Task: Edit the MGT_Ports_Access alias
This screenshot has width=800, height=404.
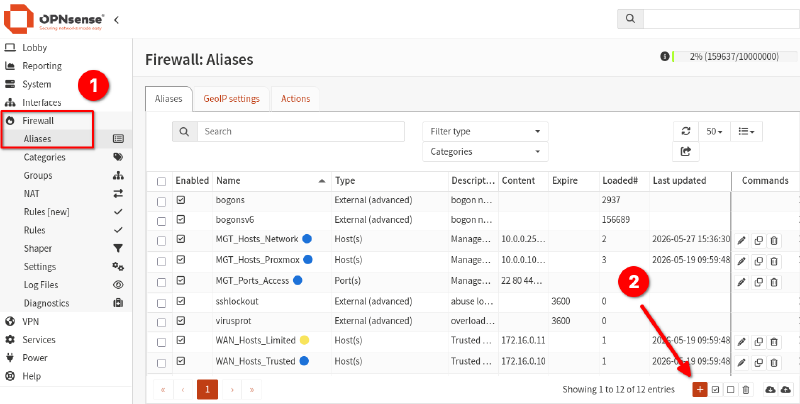Action: tap(741, 282)
